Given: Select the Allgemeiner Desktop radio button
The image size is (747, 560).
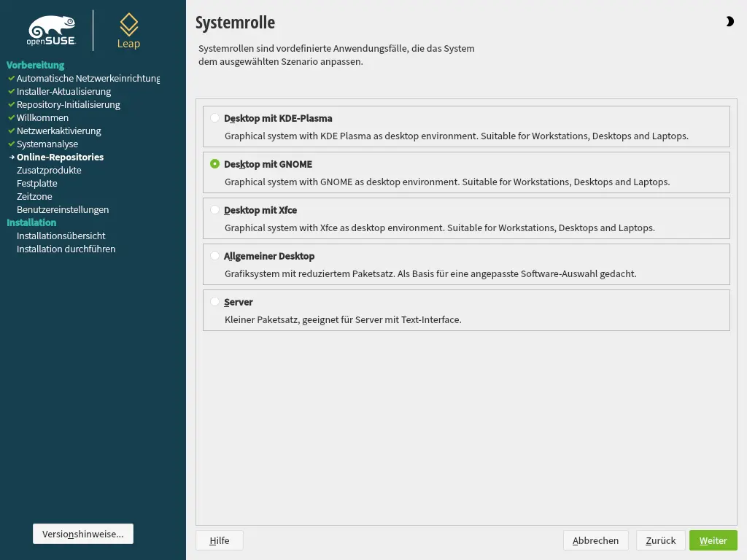Looking at the screenshot, I should [214, 256].
